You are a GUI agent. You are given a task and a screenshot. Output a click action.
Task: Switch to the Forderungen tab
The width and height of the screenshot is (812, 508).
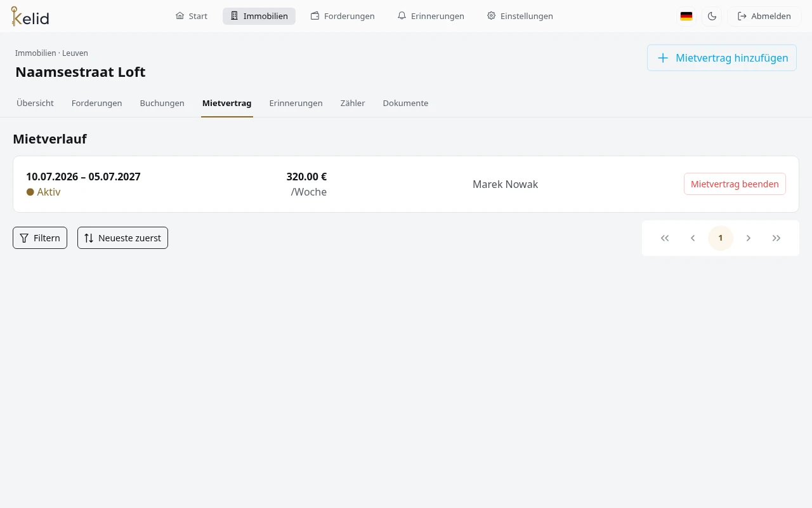click(x=96, y=103)
